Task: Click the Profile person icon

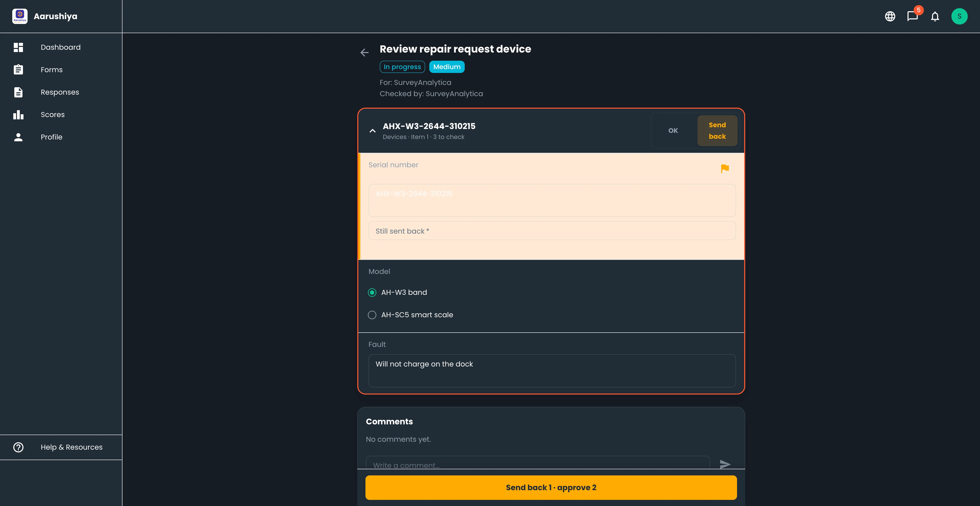Action: pyautogui.click(x=18, y=137)
